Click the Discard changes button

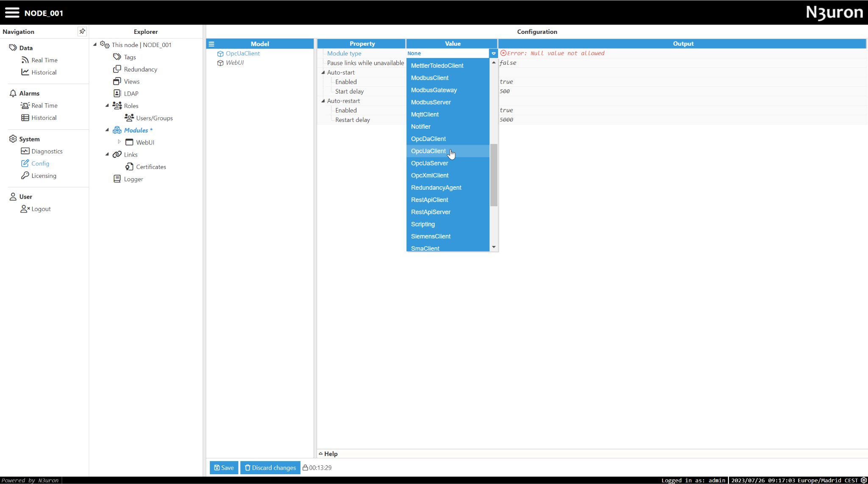pyautogui.click(x=270, y=467)
